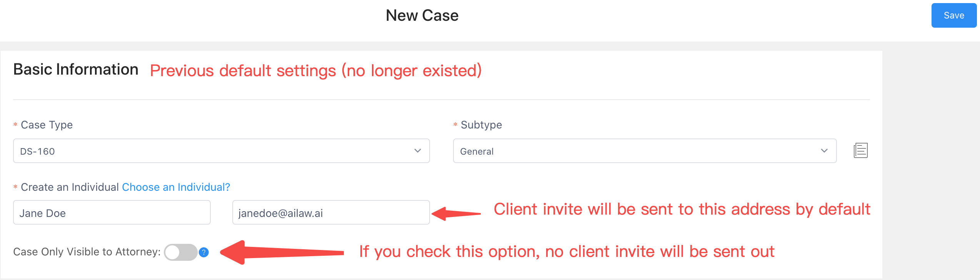Click the blue question mark help icon
Screen dimensions: 980x280
click(x=204, y=252)
